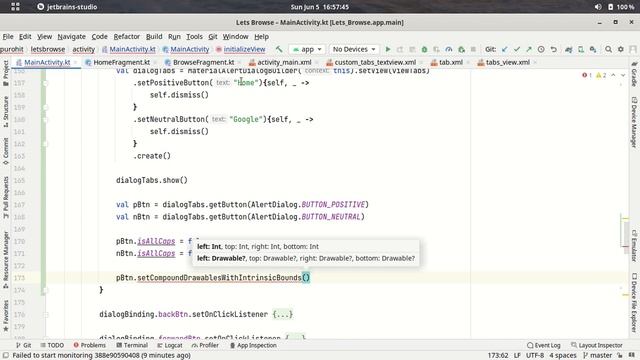Open the Refactor menu
The height and width of the screenshot is (360, 640).
coord(127,37)
